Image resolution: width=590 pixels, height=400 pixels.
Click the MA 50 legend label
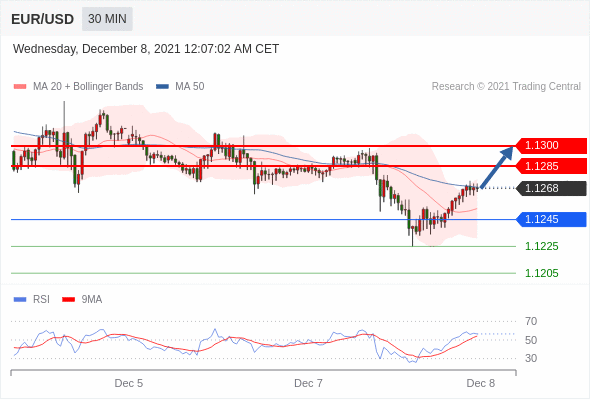pos(190,87)
